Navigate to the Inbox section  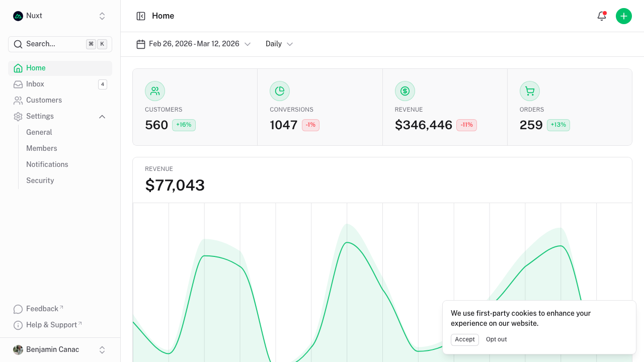pos(35,84)
